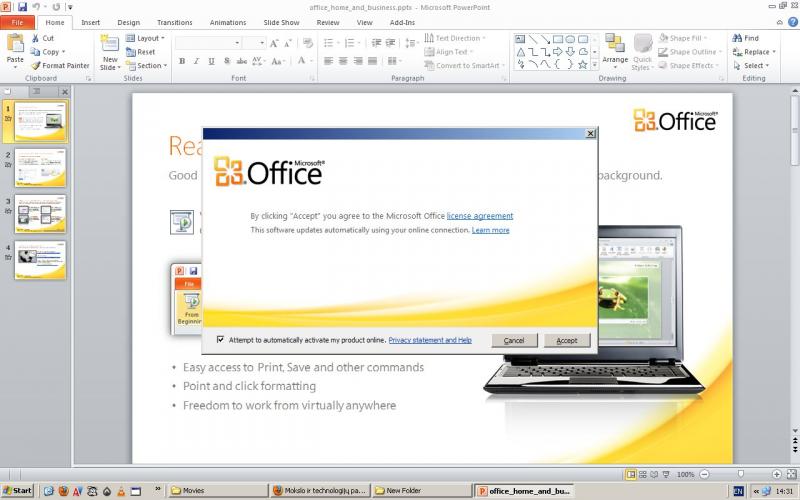Click the zoom slider in status bar
The height and width of the screenshot is (500, 800).
740,474
